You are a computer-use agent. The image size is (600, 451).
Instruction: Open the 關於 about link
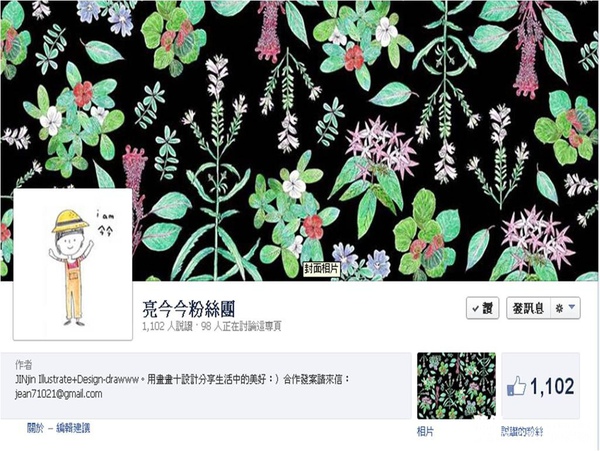coord(35,428)
